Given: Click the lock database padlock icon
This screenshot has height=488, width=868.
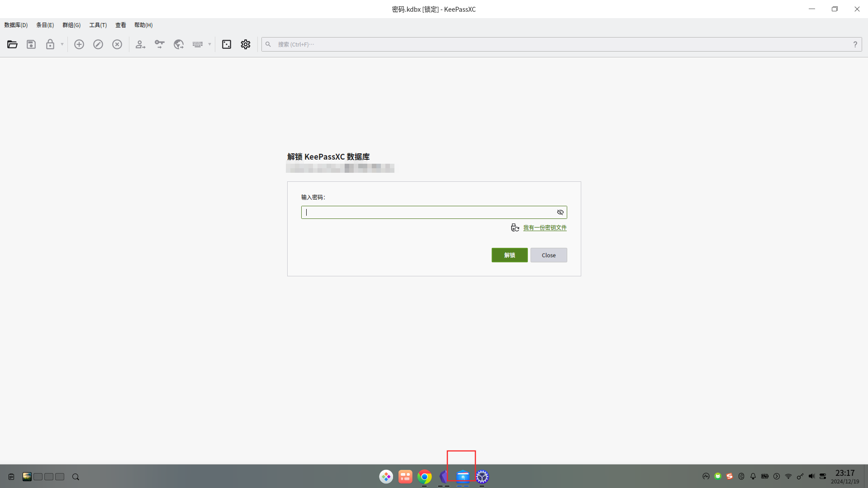Looking at the screenshot, I should (x=50, y=44).
